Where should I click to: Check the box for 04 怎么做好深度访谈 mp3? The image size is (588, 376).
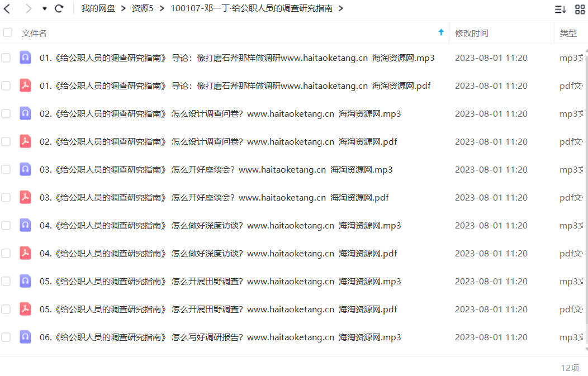point(6,225)
